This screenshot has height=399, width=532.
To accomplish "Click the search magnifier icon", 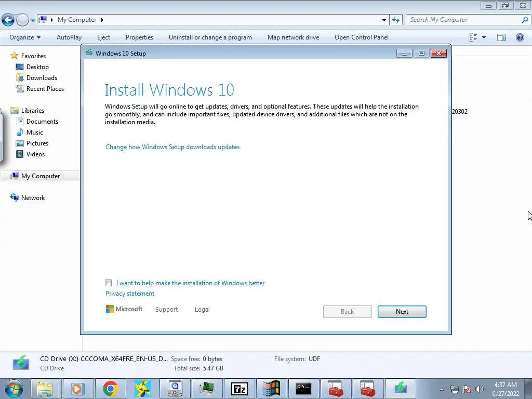I will click(525, 20).
